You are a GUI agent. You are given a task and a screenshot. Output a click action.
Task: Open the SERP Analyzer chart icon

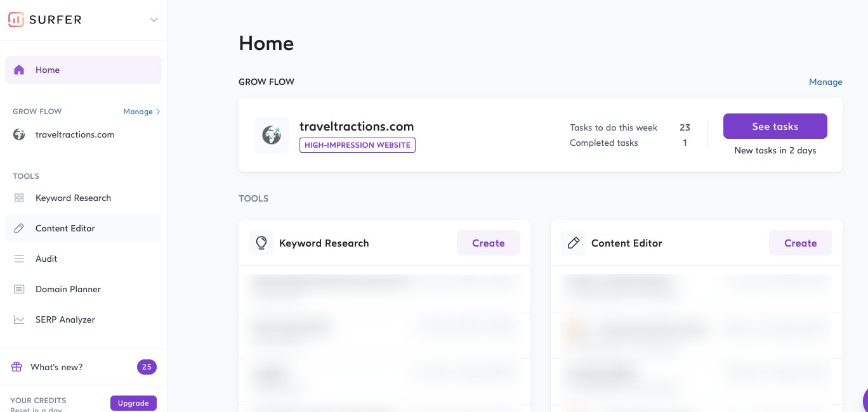tap(19, 319)
